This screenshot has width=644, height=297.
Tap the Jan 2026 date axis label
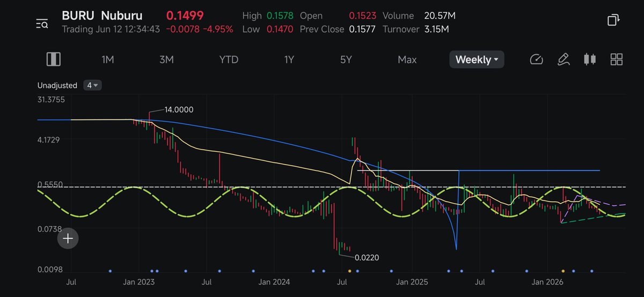pos(546,282)
